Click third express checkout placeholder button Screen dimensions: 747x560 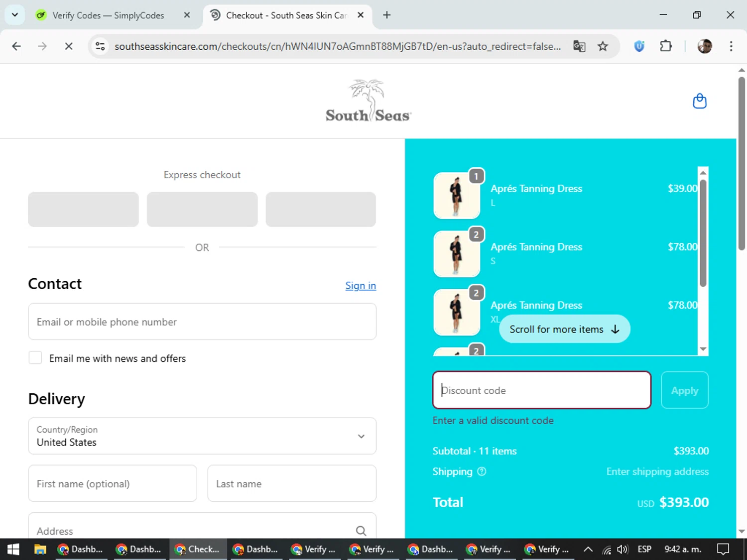[x=321, y=210]
